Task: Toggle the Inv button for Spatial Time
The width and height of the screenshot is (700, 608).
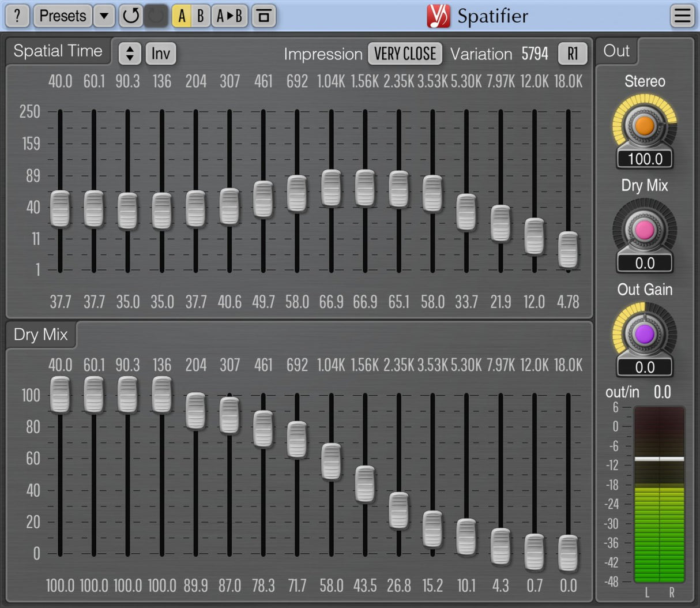Action: [160, 54]
